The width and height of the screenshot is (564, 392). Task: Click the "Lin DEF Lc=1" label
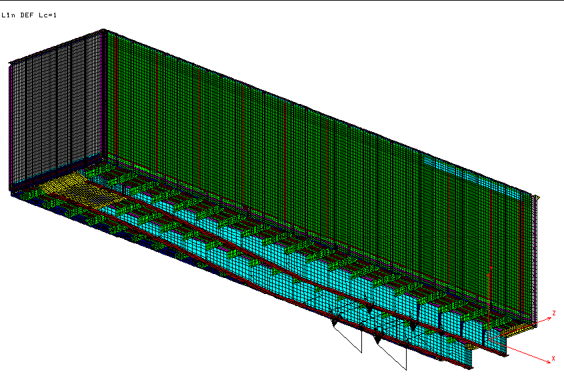tap(29, 15)
